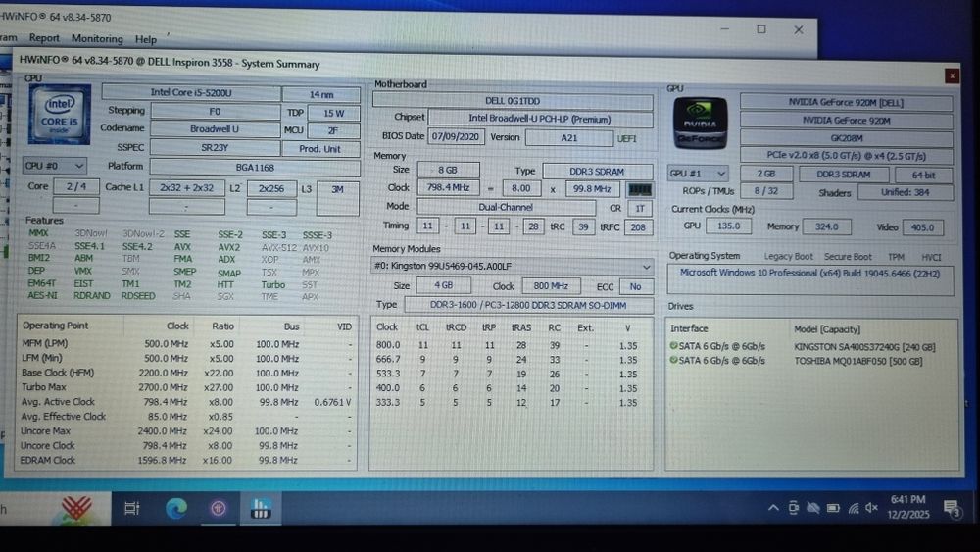Viewport: 980px width, 552px height.
Task: Click the BIOS version A21 field
Action: pyautogui.click(x=568, y=137)
